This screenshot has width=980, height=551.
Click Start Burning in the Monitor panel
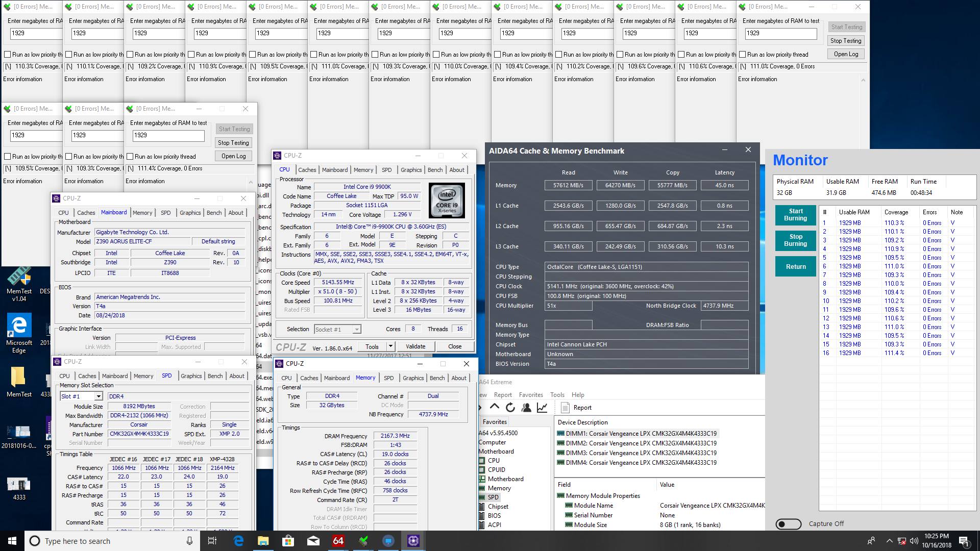point(795,215)
